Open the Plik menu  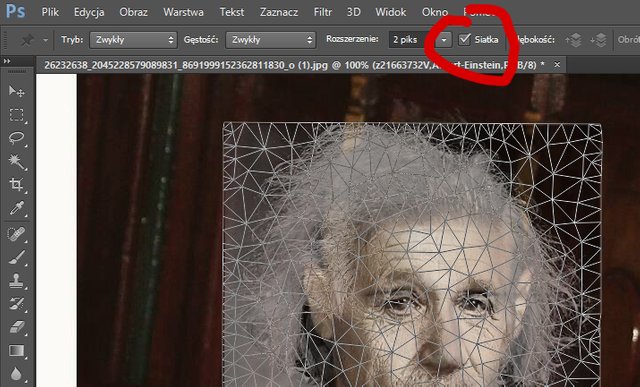tap(50, 12)
